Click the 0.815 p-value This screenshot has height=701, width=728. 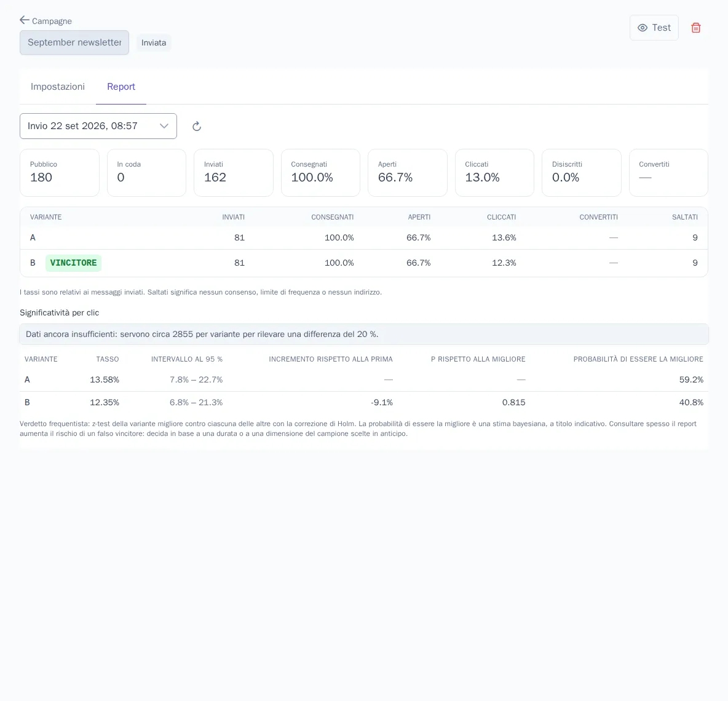point(513,403)
